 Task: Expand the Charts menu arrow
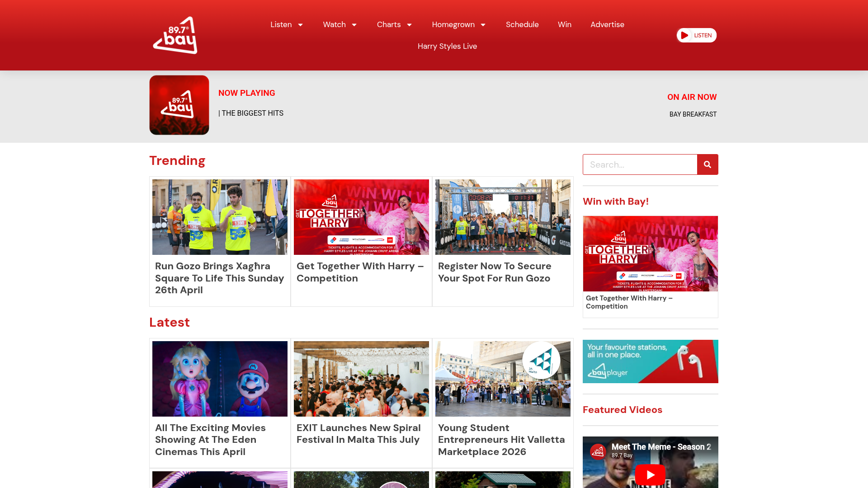tap(409, 25)
